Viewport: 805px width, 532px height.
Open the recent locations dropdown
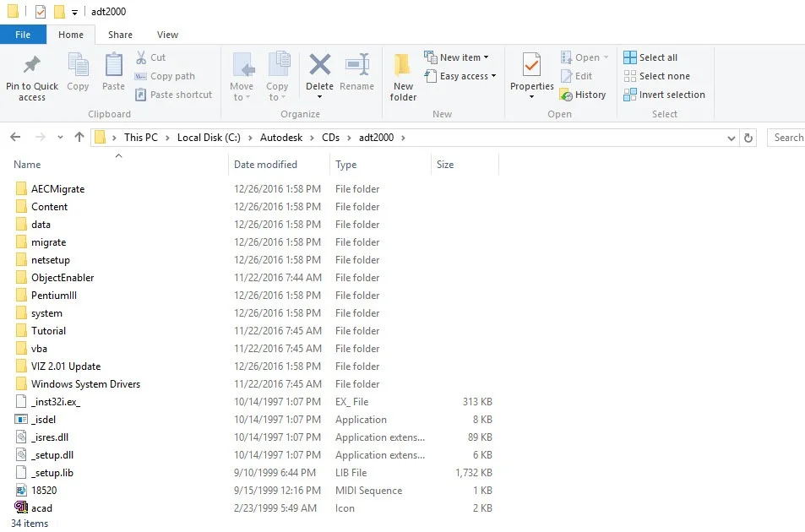pos(60,138)
